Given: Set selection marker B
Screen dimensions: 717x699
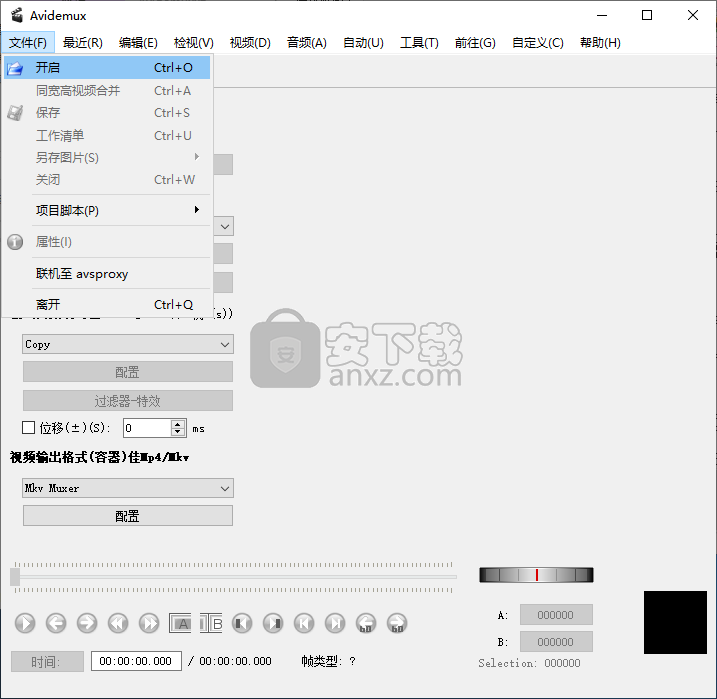Looking at the screenshot, I should click(x=211, y=623).
